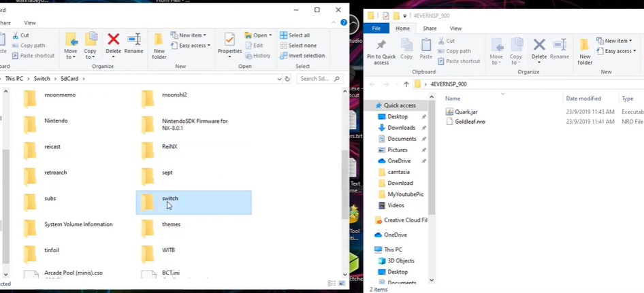Open Help in the SdCard window
Viewport: 644px width, 293px height.
coord(344,22)
